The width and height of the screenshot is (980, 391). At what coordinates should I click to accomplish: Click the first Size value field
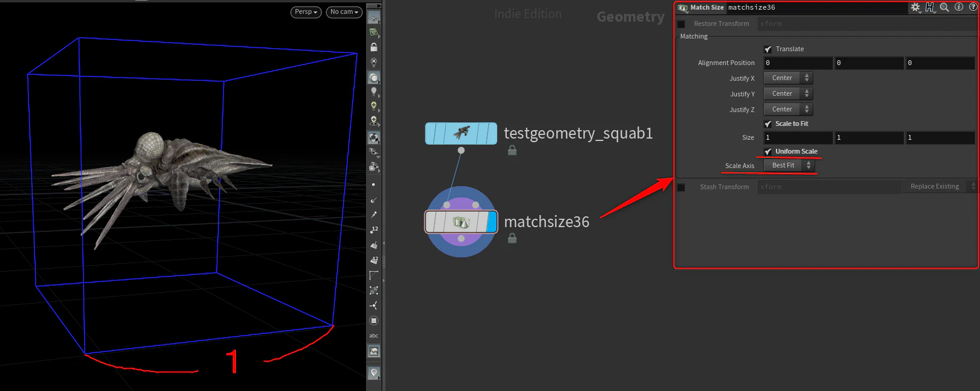point(798,137)
